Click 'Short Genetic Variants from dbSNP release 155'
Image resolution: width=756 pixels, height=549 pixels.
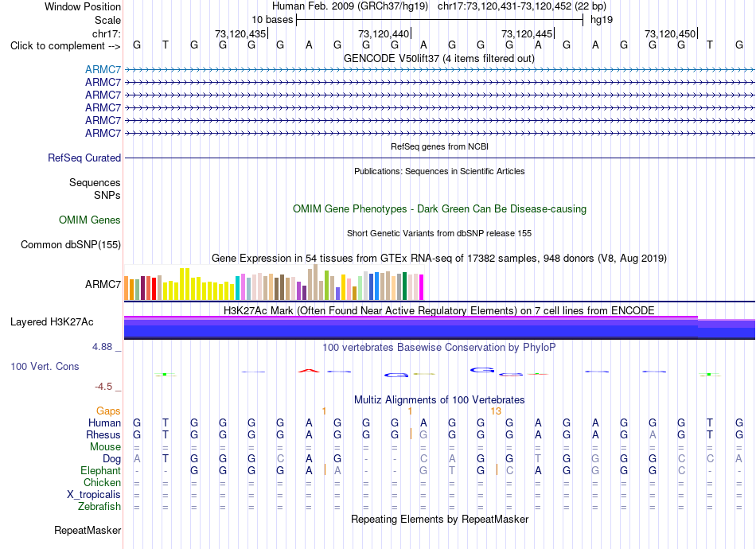click(439, 233)
